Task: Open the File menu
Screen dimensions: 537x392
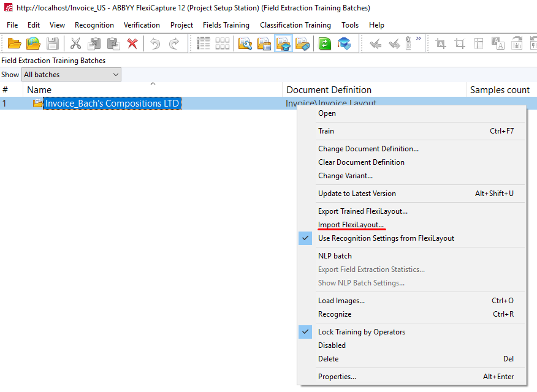Action: coord(12,25)
